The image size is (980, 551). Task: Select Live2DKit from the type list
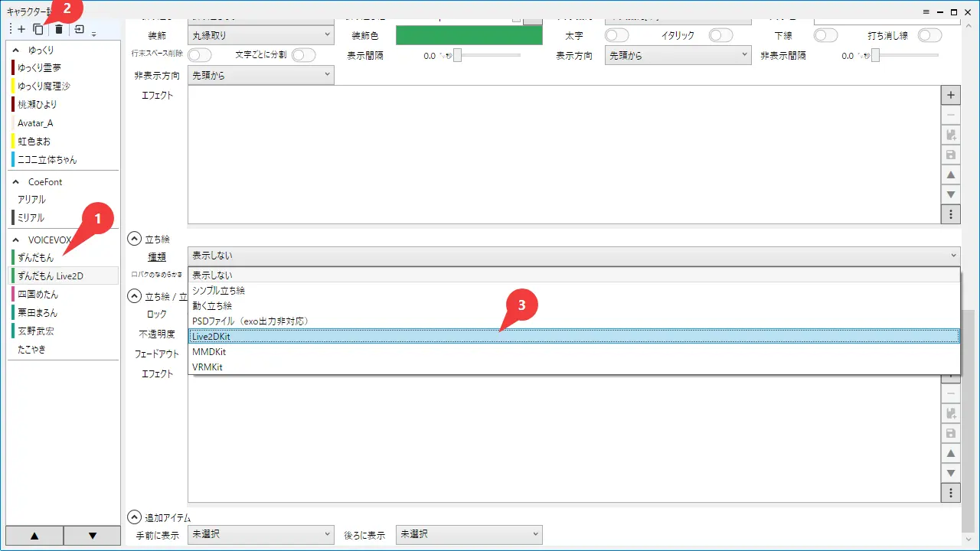tap(574, 336)
